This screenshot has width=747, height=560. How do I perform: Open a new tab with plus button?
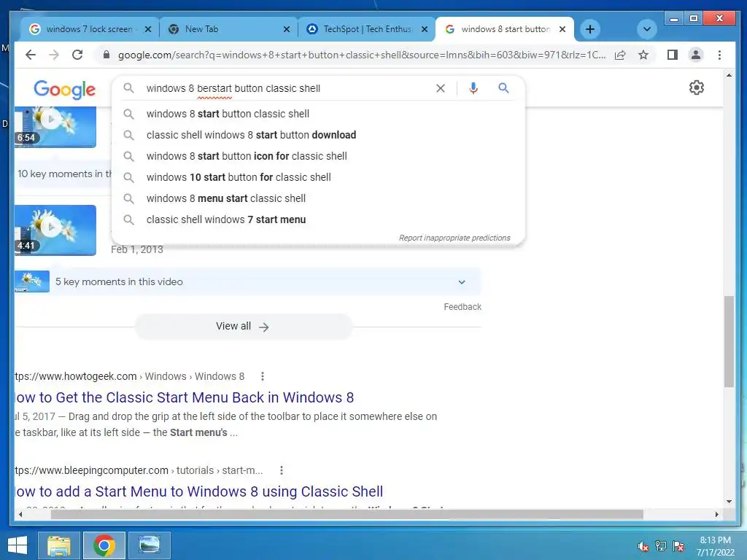[589, 29]
